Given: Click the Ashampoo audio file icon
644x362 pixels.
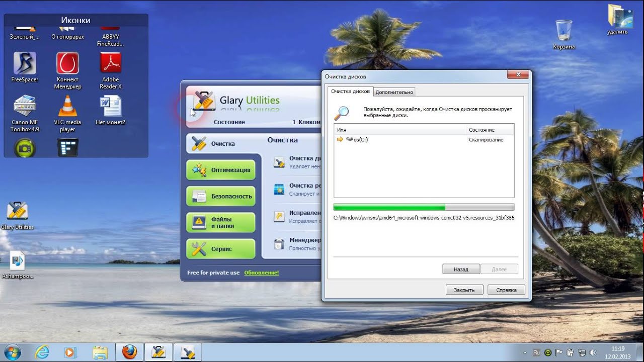Looking at the screenshot, I should (x=17, y=260).
